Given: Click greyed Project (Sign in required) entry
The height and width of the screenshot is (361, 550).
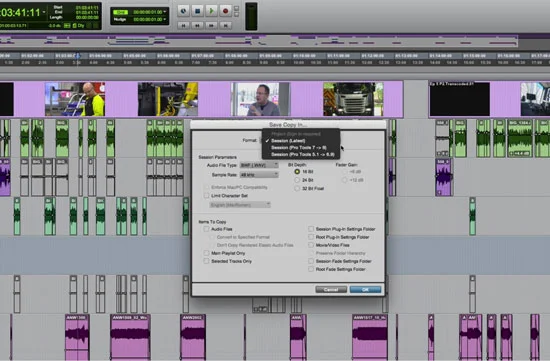Looking at the screenshot, I should coord(296,134).
